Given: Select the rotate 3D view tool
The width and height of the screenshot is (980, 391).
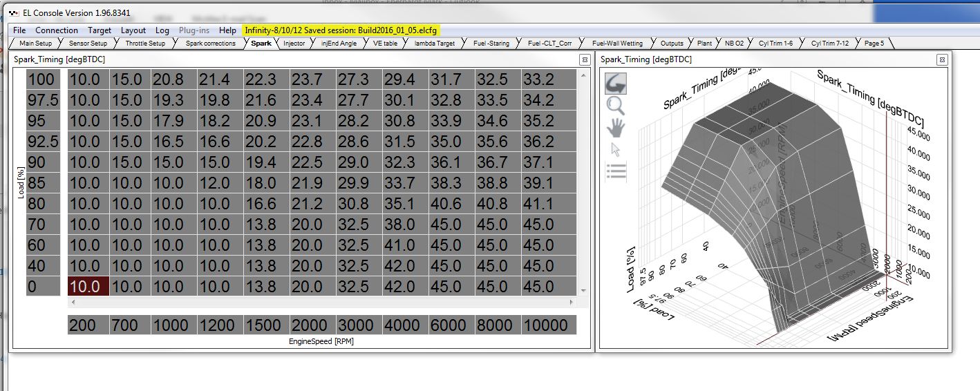Looking at the screenshot, I should pos(615,84).
